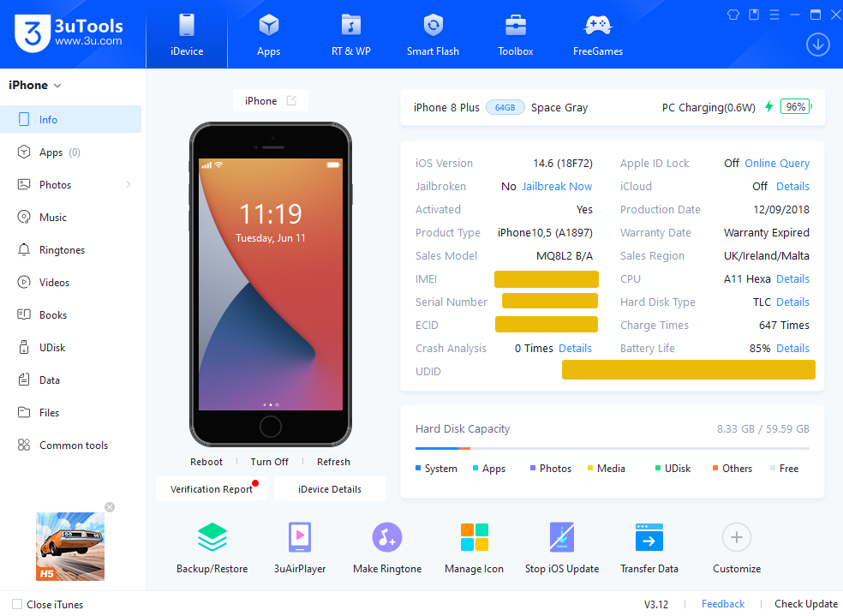Select Info in the sidebar
Image resolution: width=843 pixels, height=616 pixels.
pyautogui.click(x=70, y=119)
